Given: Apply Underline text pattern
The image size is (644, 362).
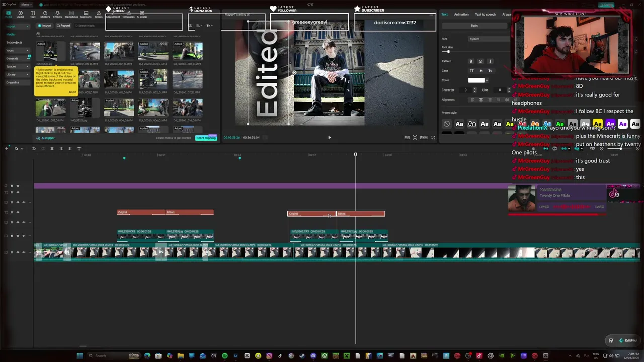Looking at the screenshot, I should coord(480,61).
